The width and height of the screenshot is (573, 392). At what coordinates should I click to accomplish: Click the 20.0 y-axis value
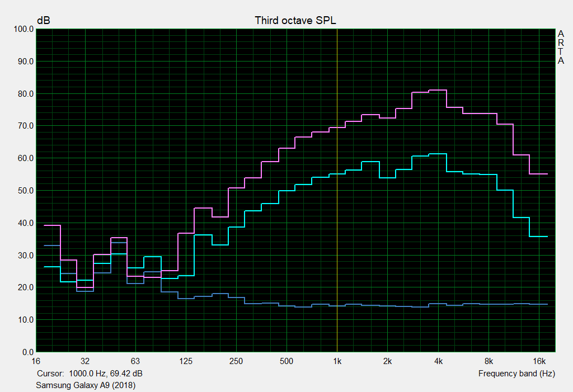click(x=26, y=287)
